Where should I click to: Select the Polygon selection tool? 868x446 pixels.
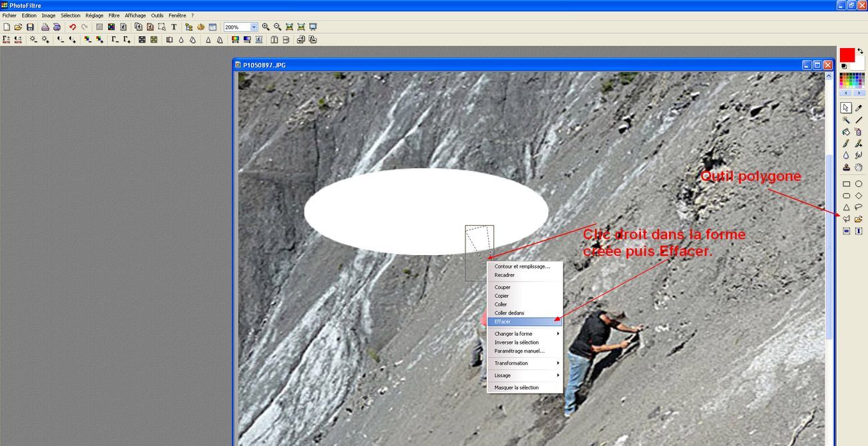tap(846, 219)
